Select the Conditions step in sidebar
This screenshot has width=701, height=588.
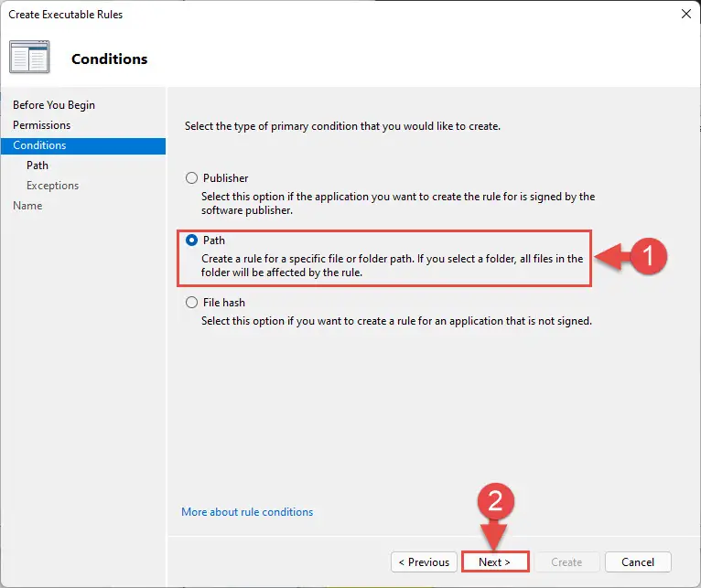tap(83, 145)
